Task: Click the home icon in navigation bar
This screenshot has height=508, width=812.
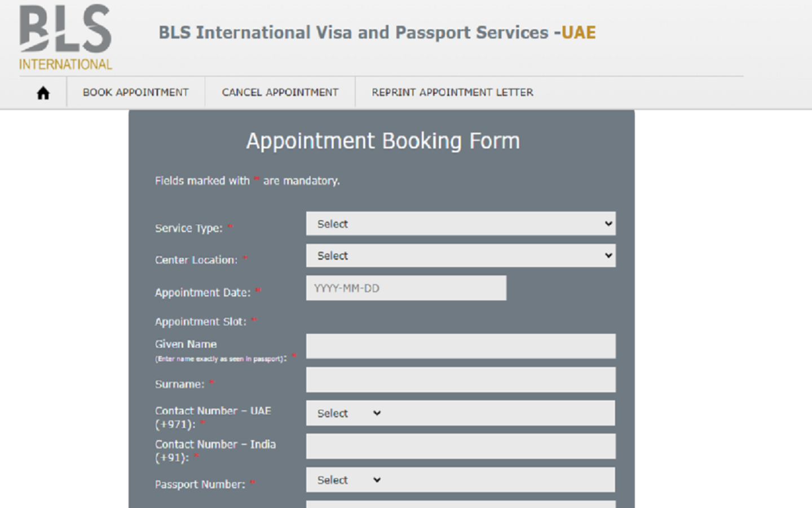Action: 42,92
